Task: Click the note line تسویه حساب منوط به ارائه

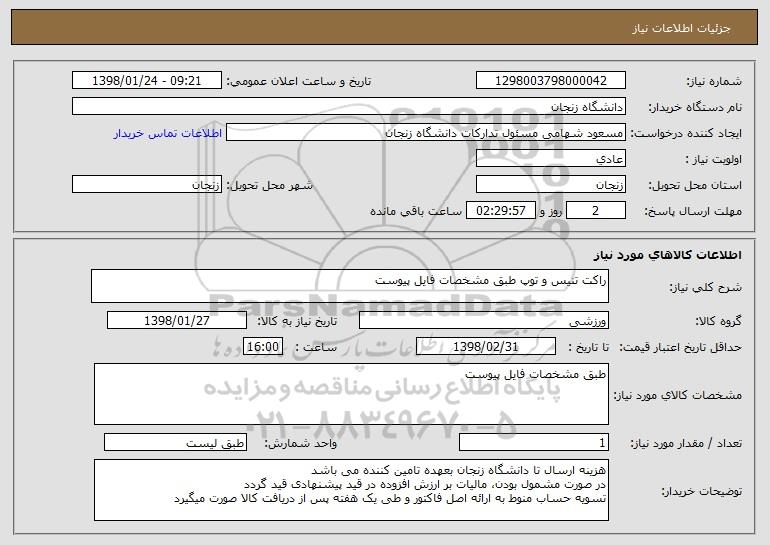Action: tap(390, 498)
